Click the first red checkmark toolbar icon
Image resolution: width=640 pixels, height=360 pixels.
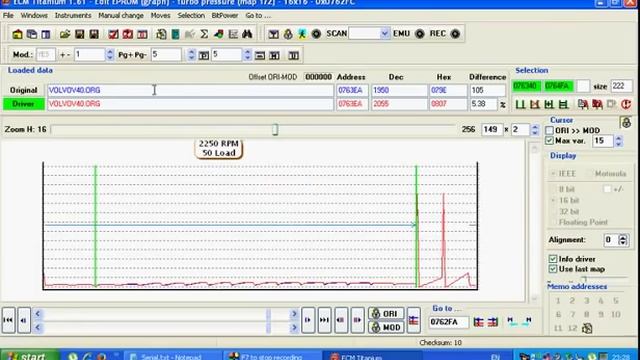click(113, 34)
